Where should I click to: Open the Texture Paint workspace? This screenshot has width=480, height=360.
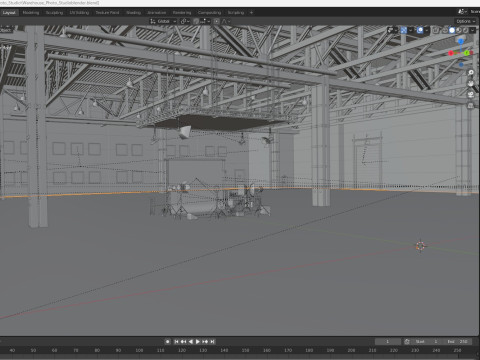[x=107, y=12]
